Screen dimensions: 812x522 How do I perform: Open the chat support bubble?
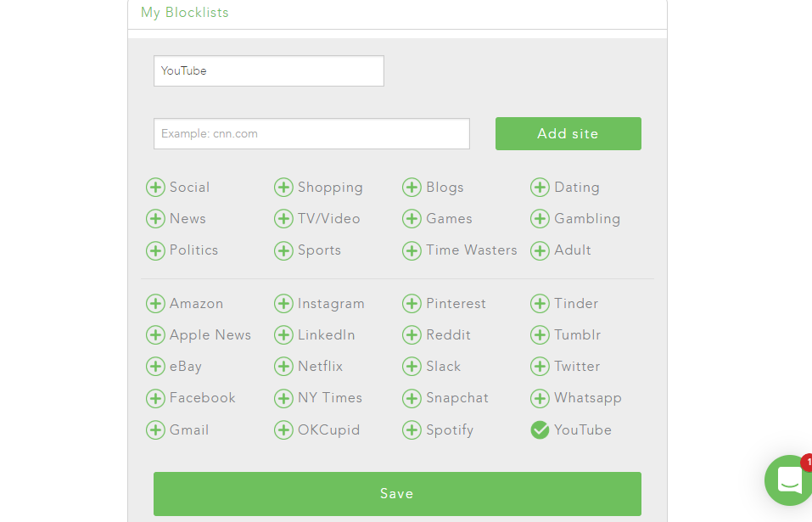(789, 480)
